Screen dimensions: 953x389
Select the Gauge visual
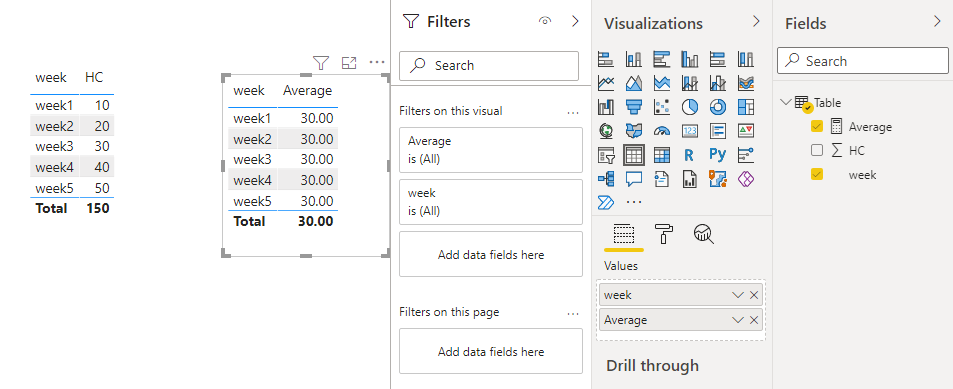(x=661, y=131)
